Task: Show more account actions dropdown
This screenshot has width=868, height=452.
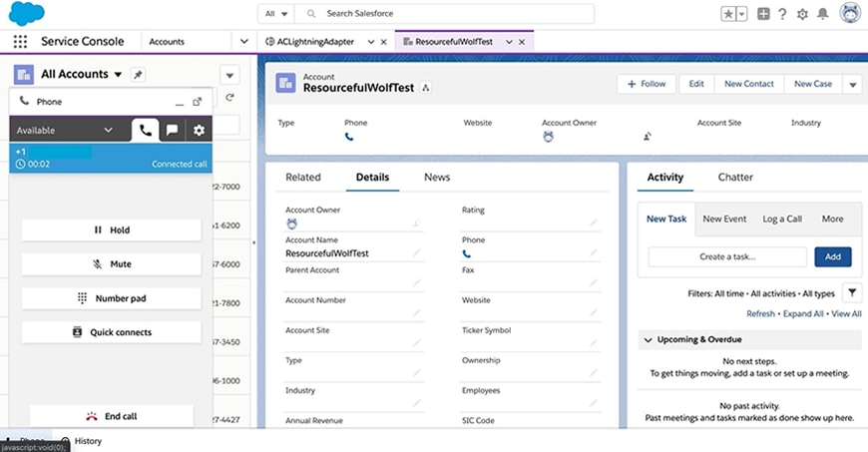Action: (x=852, y=84)
